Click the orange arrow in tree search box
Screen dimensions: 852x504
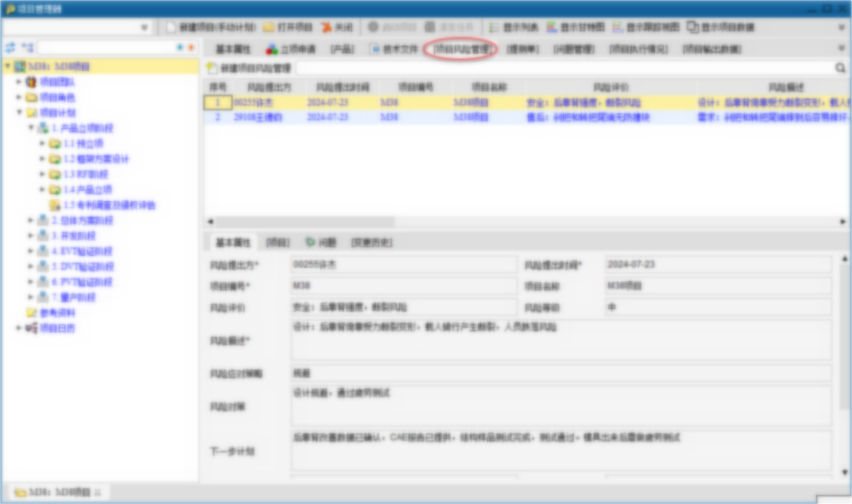click(x=191, y=47)
